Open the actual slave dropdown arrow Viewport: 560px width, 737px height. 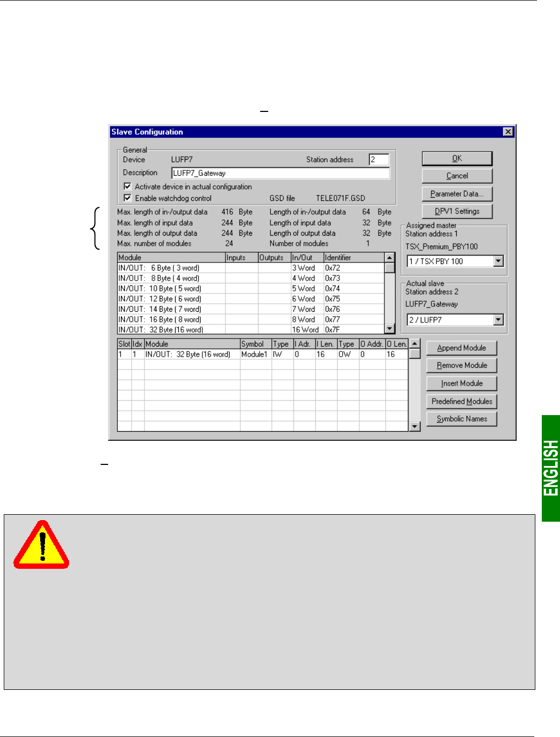point(498,320)
